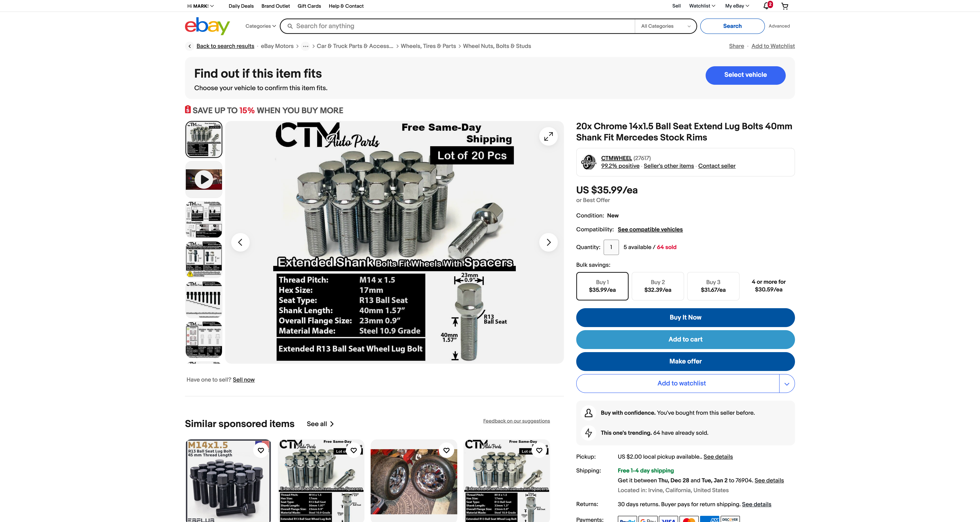Select the 4 or more bulk savings option
This screenshot has width=980, height=522.
[x=768, y=286]
